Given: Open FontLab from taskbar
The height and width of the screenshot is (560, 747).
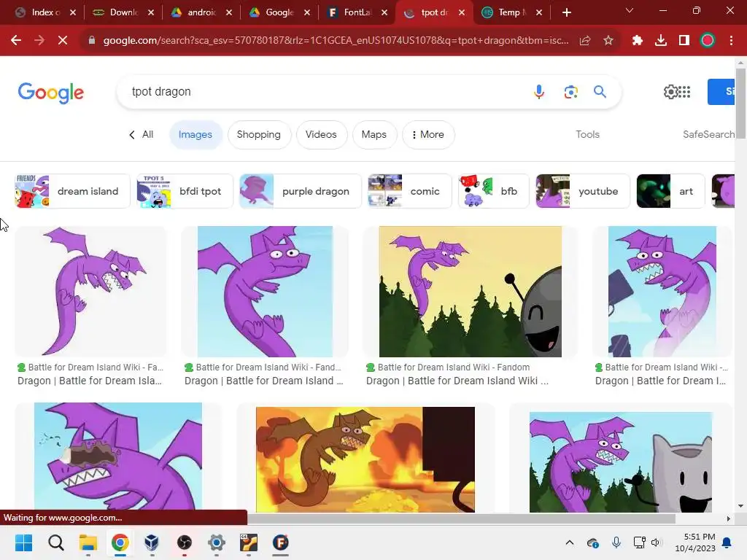Looking at the screenshot, I should click(281, 542).
